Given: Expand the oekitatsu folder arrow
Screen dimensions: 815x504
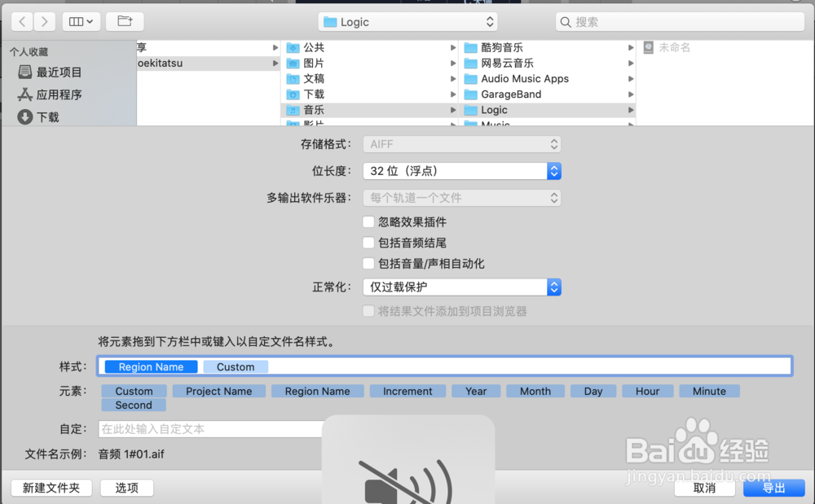Looking at the screenshot, I should [x=275, y=64].
